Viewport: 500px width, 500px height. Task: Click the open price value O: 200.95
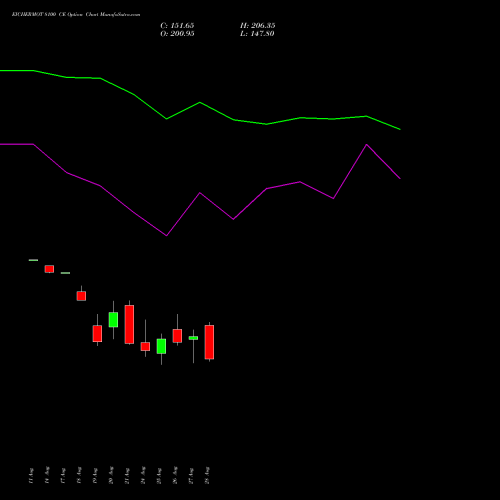pos(177,34)
